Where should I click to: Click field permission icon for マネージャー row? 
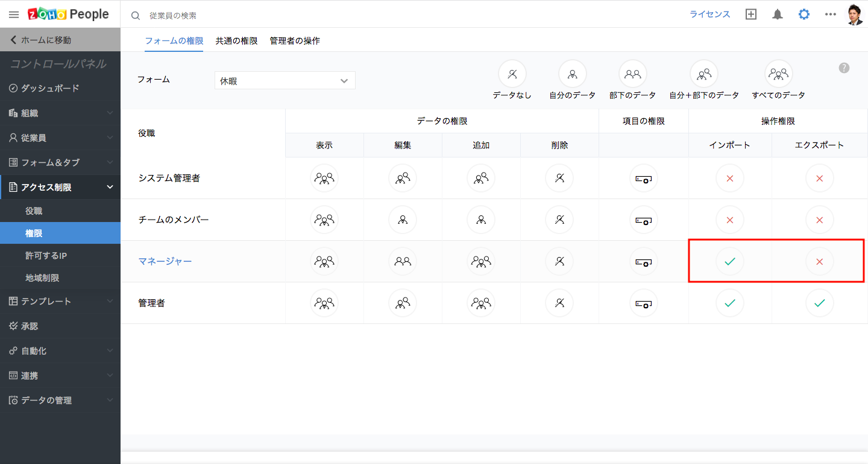[x=643, y=261]
